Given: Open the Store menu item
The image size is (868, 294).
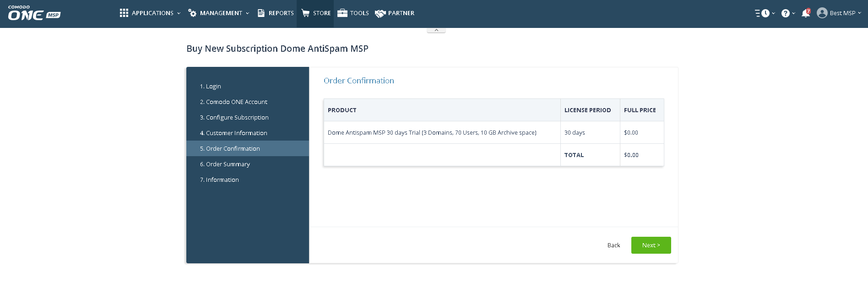Looking at the screenshot, I should pos(315,13).
